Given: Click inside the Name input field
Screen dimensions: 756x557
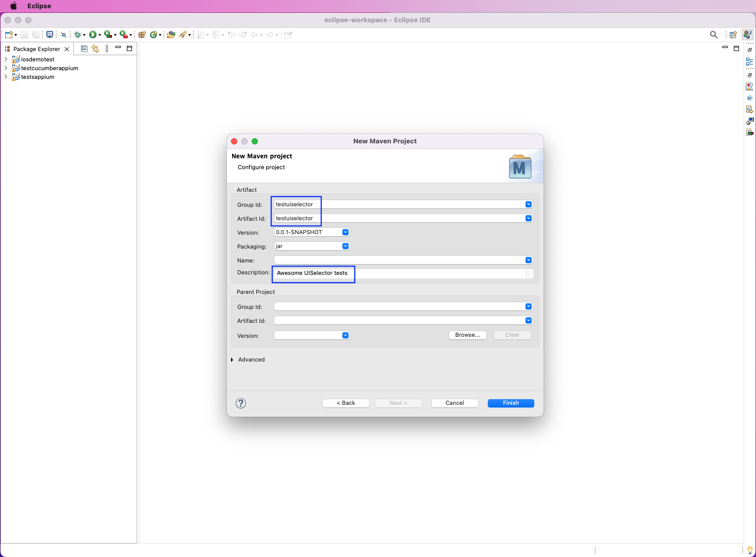Looking at the screenshot, I should pos(397,260).
